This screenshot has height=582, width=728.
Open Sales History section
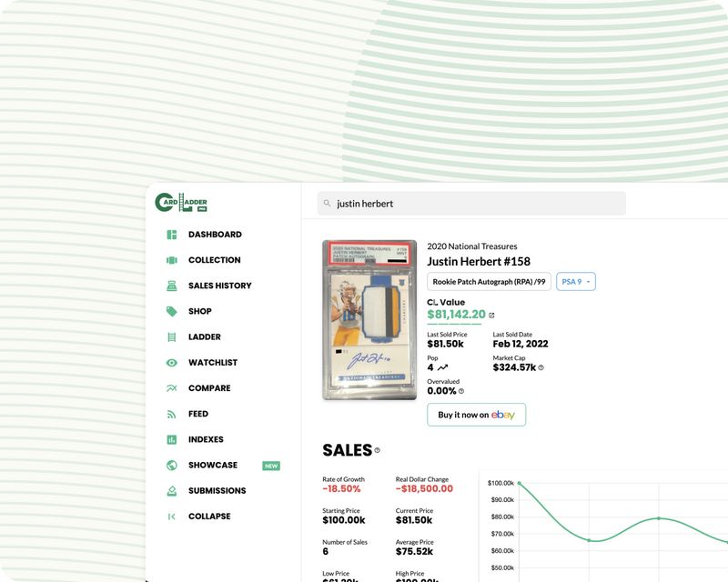pos(220,286)
